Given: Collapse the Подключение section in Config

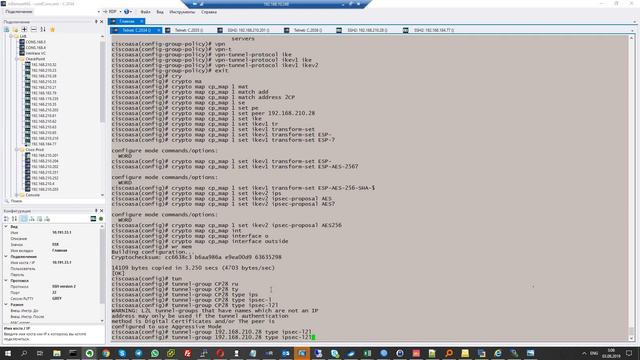Looking at the screenshot, I should click(x=6, y=257).
